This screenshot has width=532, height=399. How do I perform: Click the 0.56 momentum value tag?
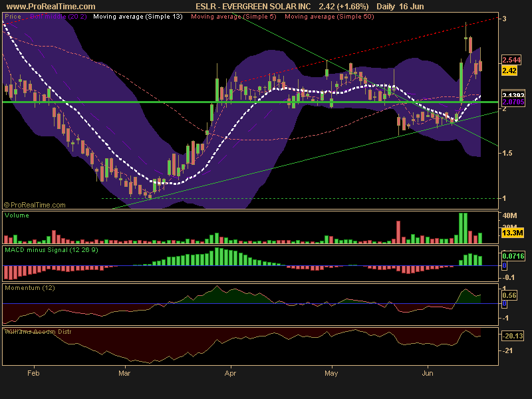coord(509,295)
